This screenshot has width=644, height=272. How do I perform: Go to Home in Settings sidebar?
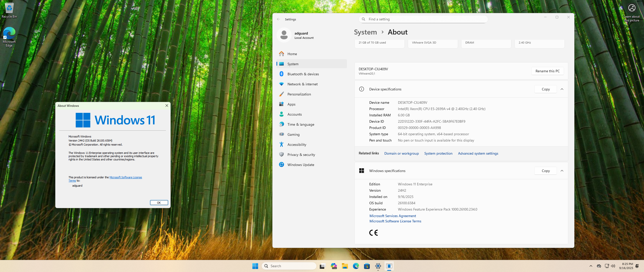311,54
